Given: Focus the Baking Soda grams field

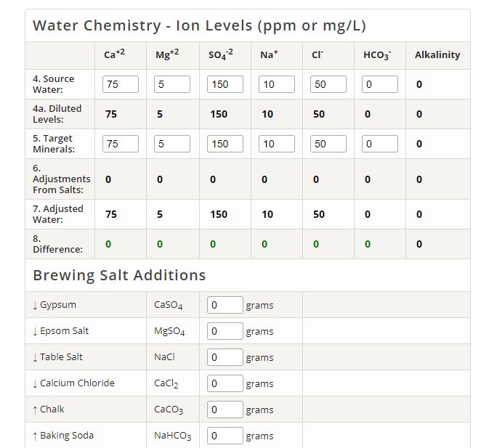Looking at the screenshot, I should [x=225, y=436].
